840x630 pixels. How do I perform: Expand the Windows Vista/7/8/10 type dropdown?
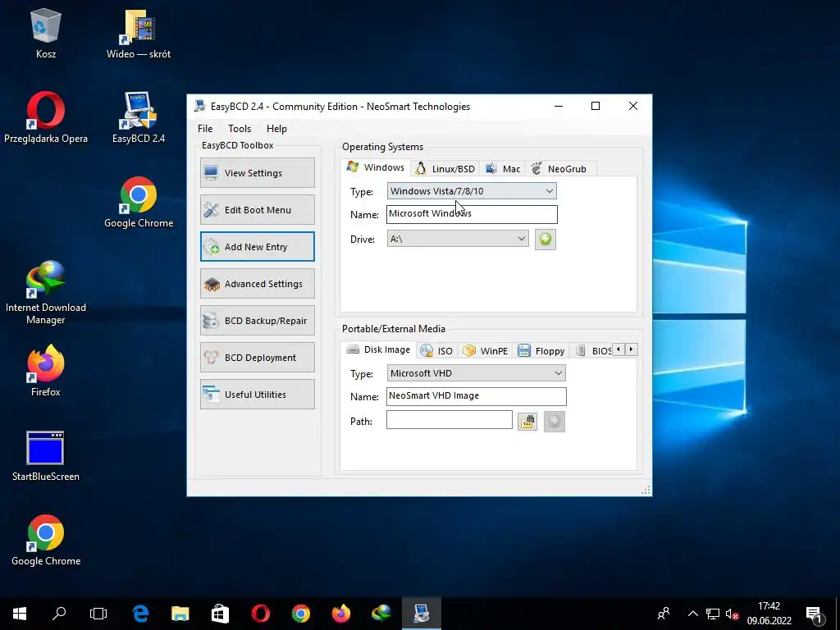pyautogui.click(x=472, y=190)
